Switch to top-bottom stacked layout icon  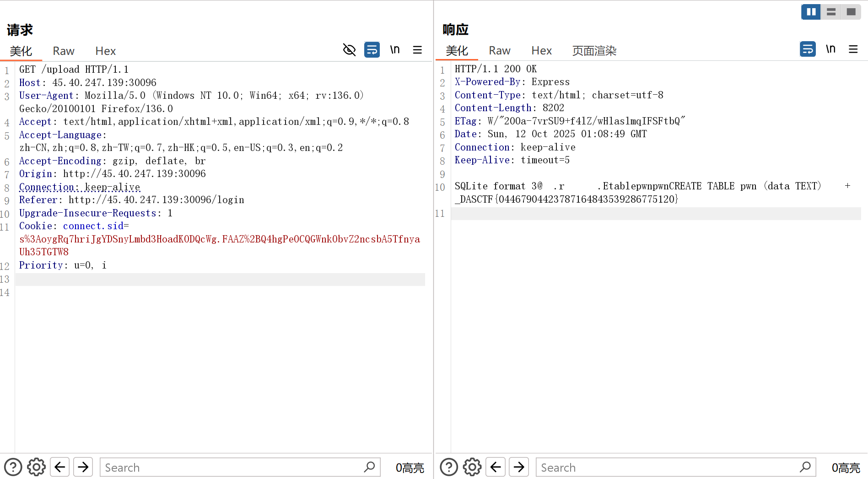pyautogui.click(x=831, y=12)
